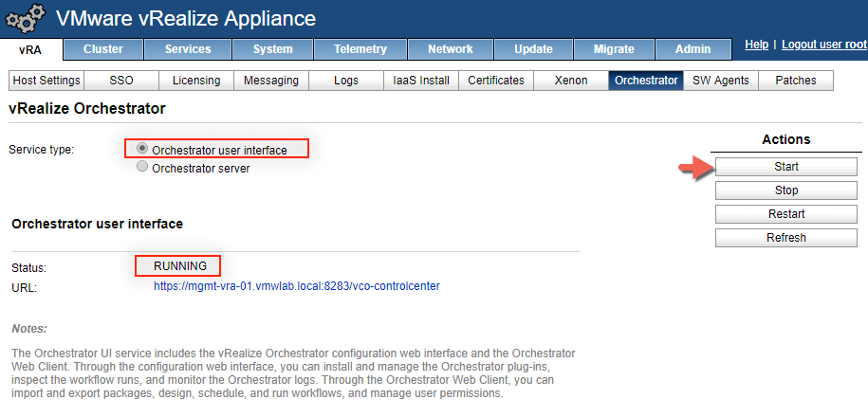Click the VMware gears logo icon
Screen dimensions: 868x417
click(26, 18)
